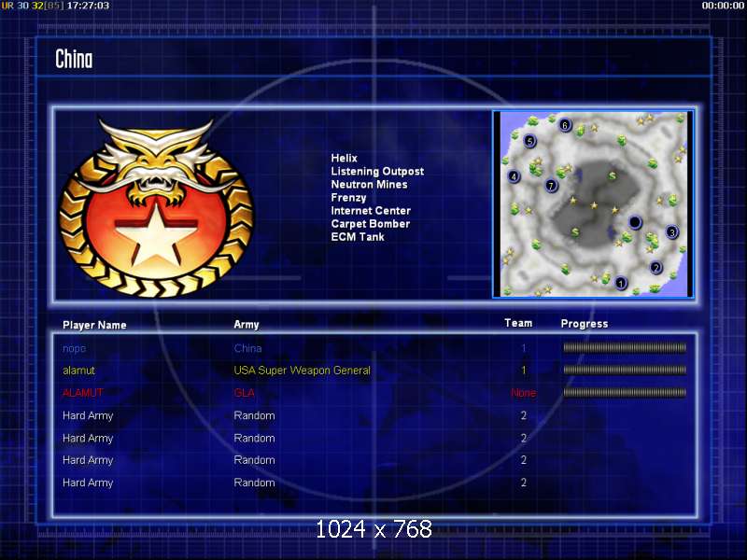This screenshot has width=747, height=560.
Task: Click the Progress column header
Action: [585, 324]
